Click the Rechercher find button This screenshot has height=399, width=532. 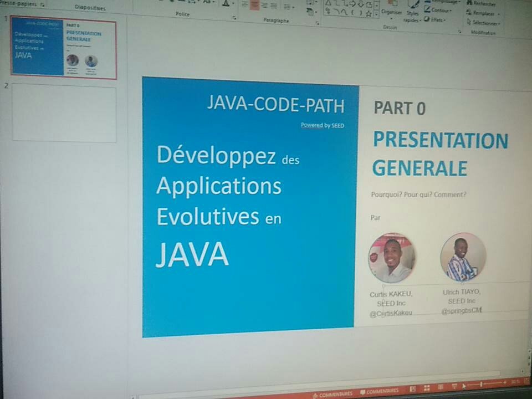pos(482,3)
